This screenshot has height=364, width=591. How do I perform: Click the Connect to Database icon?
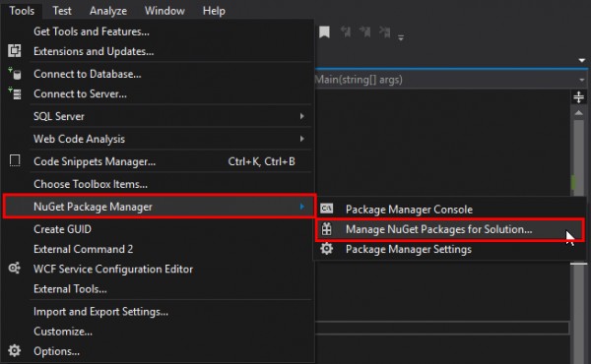pos(15,74)
